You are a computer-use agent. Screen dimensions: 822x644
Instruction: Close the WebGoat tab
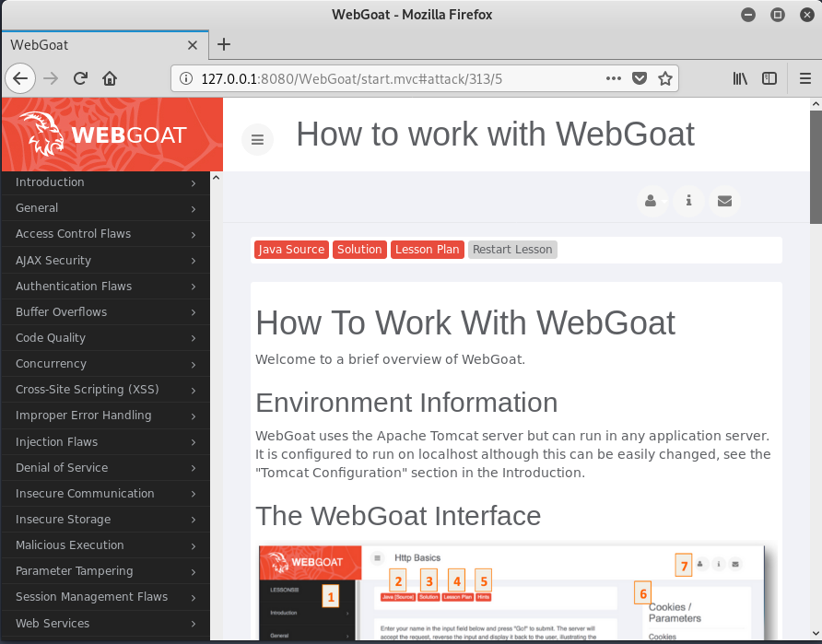193,45
